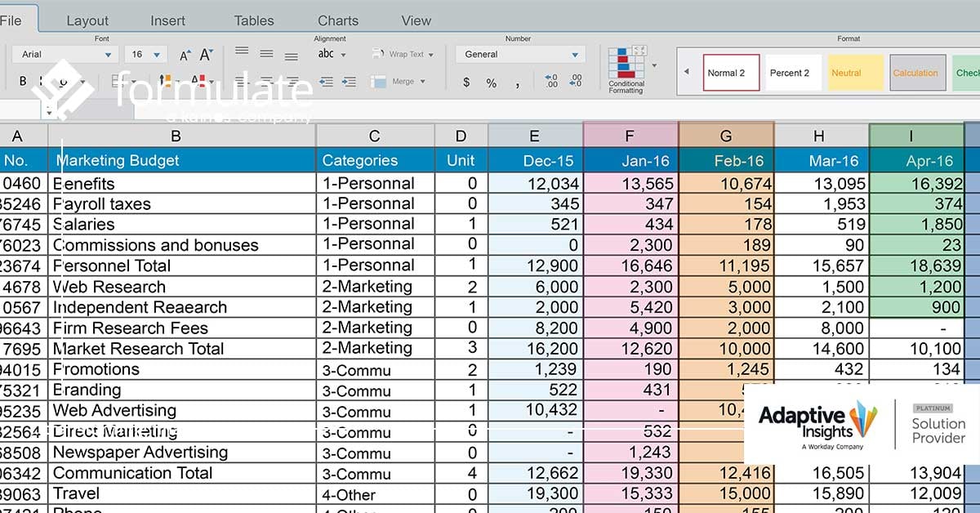Select column G header

tap(725, 136)
